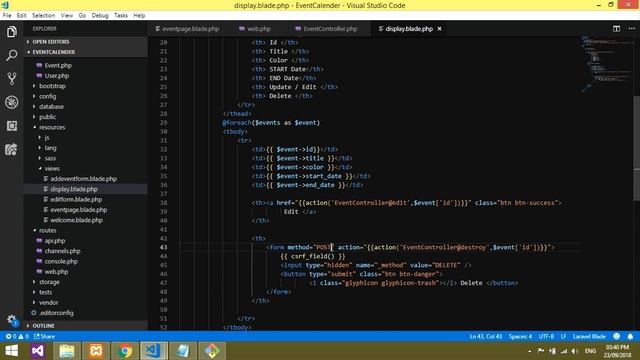The height and width of the screenshot is (360, 640).
Task: Open the Tasks menu
Action: pyautogui.click(x=121, y=16)
